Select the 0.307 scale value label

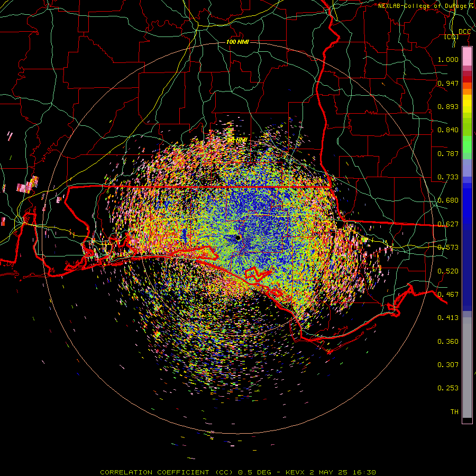pos(448,365)
